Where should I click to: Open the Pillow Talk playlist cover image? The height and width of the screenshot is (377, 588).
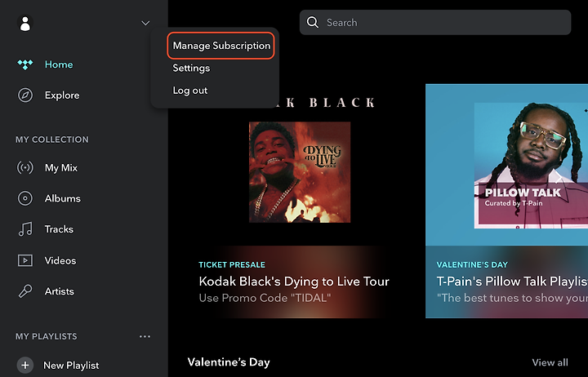531,166
